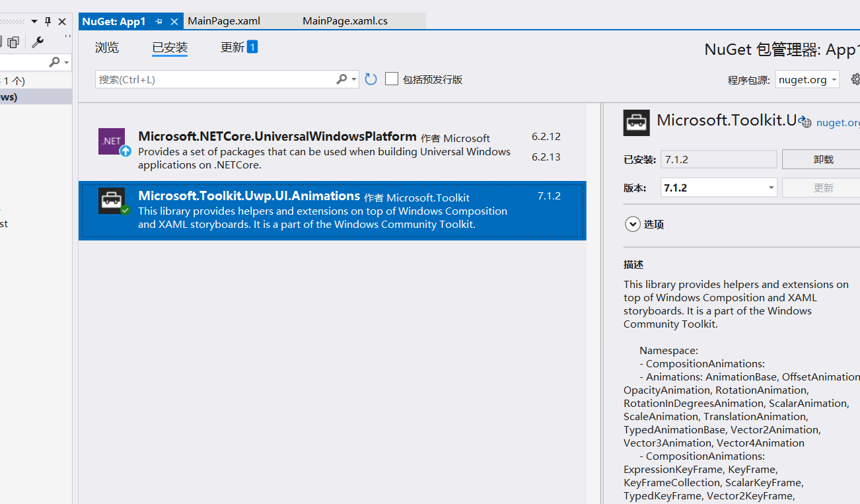Click the .NET package logo icon
860x504 pixels.
pos(112,141)
